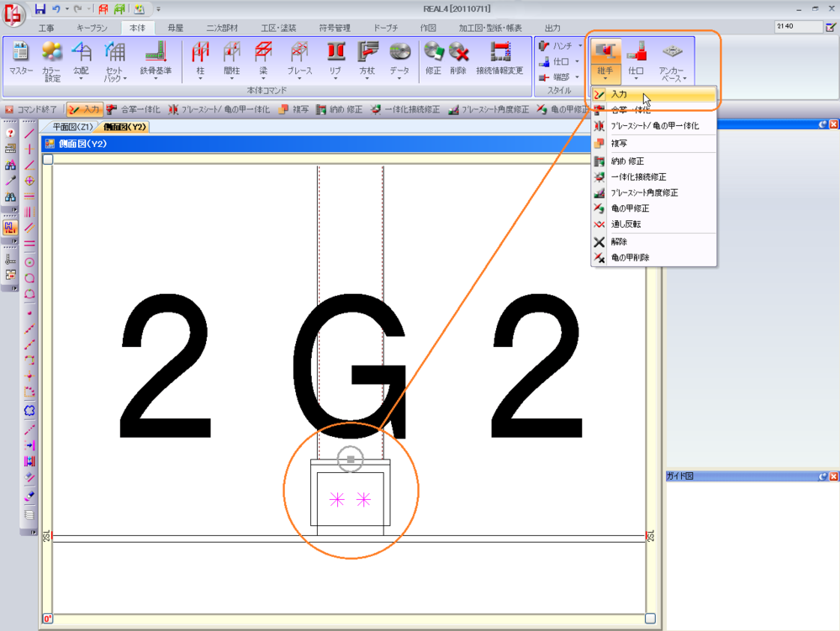This screenshot has height=631, width=840.
Task: Switch to 平面図(Z1) view tab
Action: coord(72,127)
